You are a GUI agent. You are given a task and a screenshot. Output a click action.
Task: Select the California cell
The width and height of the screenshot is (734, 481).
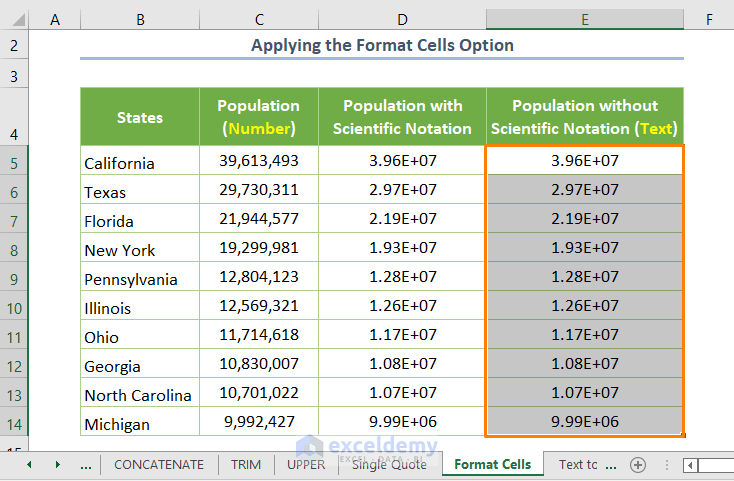tap(140, 163)
